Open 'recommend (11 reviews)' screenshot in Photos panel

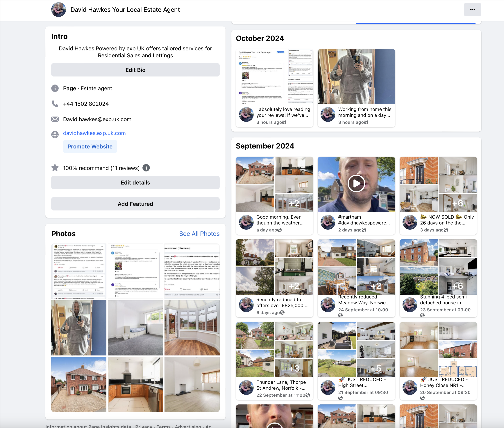click(192, 271)
